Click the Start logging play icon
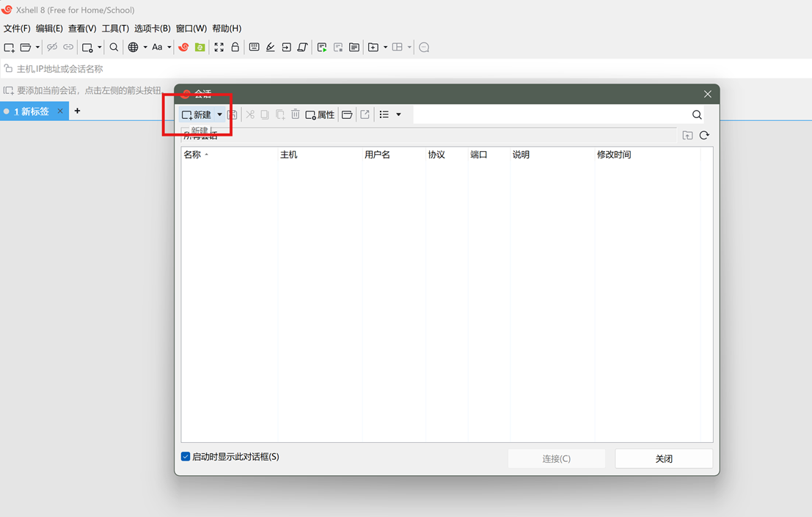Image resolution: width=812 pixels, height=517 pixels. [322, 48]
